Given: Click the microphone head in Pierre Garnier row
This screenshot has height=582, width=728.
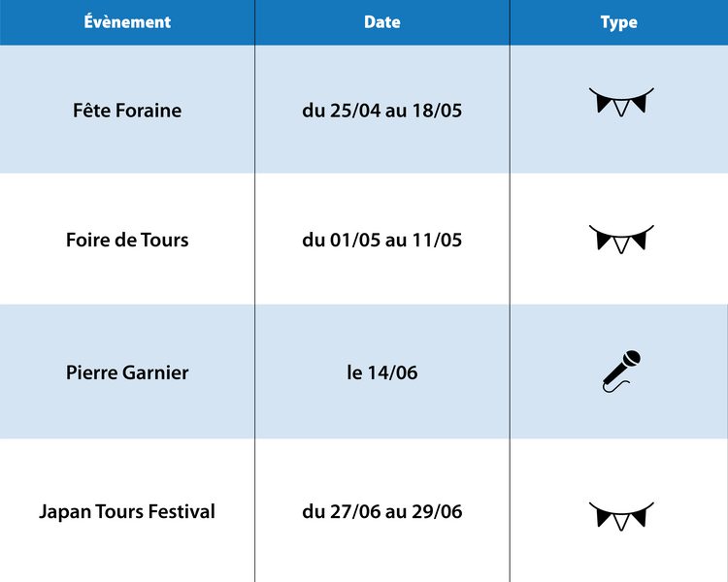Looking at the screenshot, I should 632,358.
